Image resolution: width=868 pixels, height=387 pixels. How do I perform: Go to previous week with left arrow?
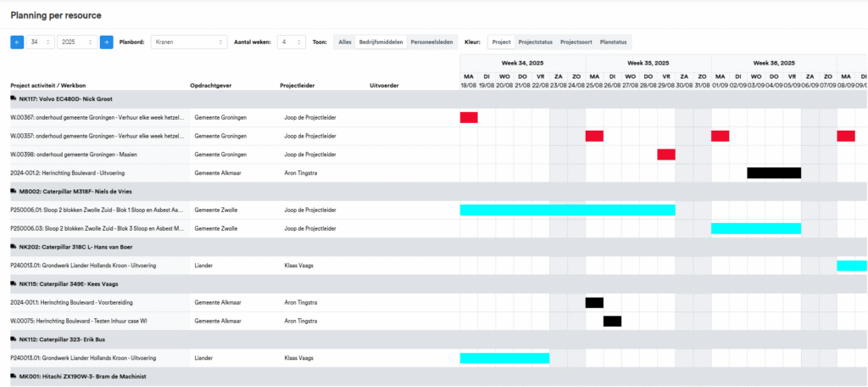17,42
